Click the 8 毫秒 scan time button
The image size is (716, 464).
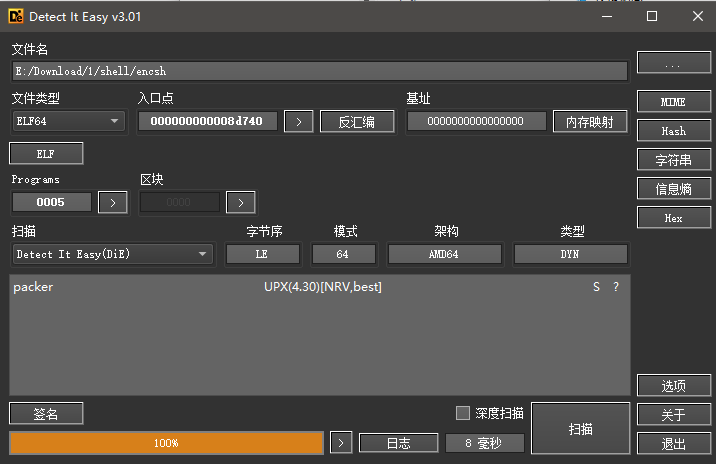(x=485, y=443)
